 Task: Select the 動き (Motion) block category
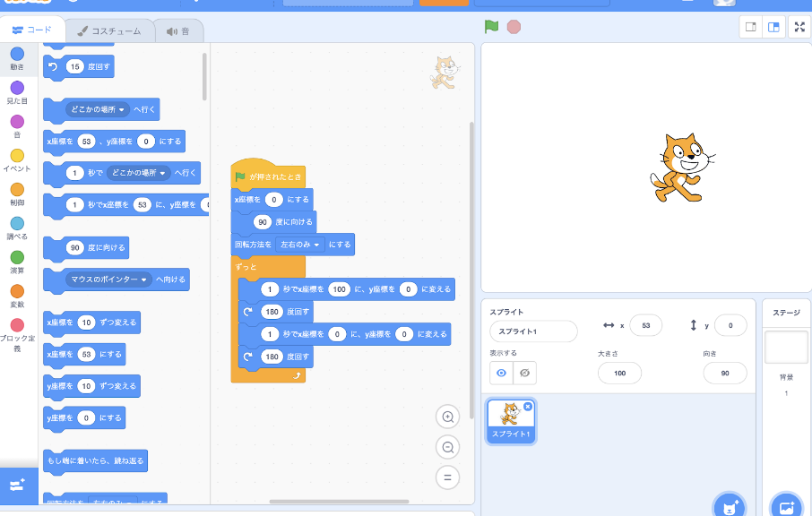click(x=17, y=58)
